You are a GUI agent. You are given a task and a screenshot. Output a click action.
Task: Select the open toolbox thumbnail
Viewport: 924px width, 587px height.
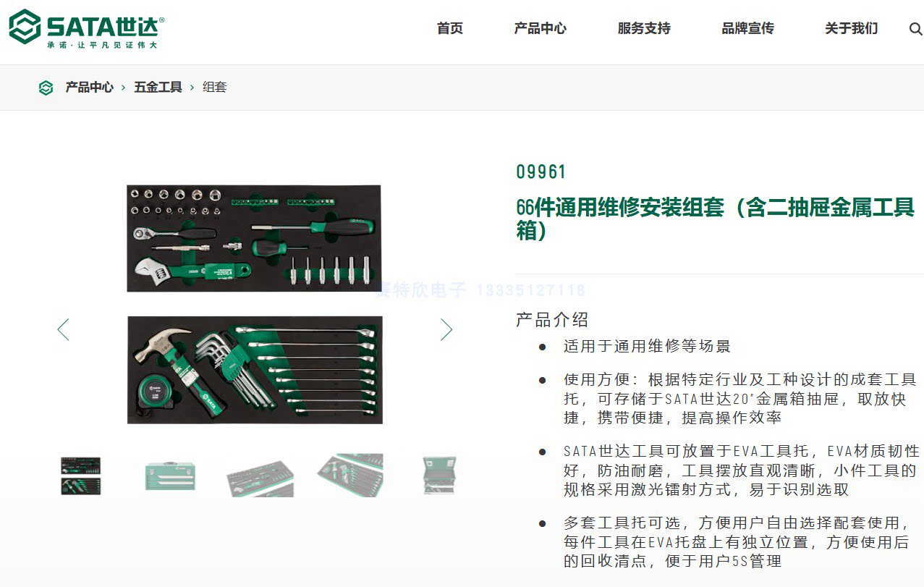click(x=440, y=476)
